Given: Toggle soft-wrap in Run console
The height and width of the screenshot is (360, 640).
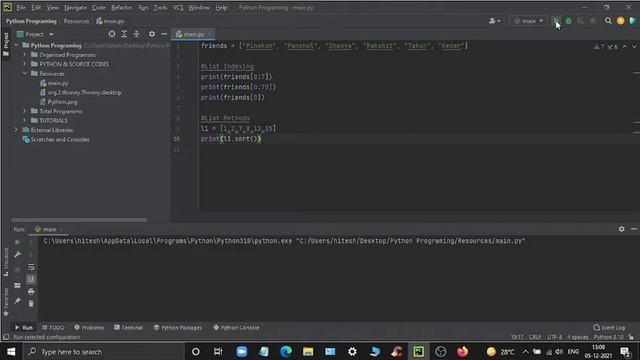Looking at the screenshot, I should point(31,267).
